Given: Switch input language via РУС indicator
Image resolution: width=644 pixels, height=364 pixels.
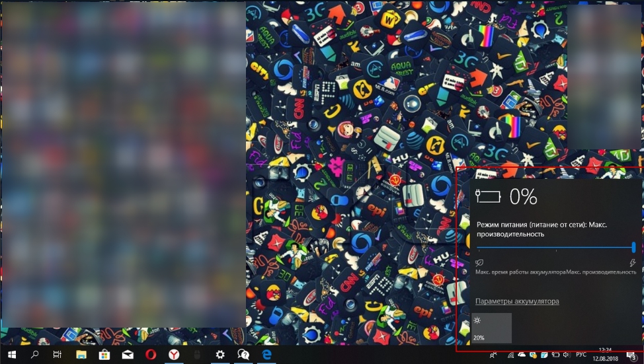Looking at the screenshot, I should (581, 355).
